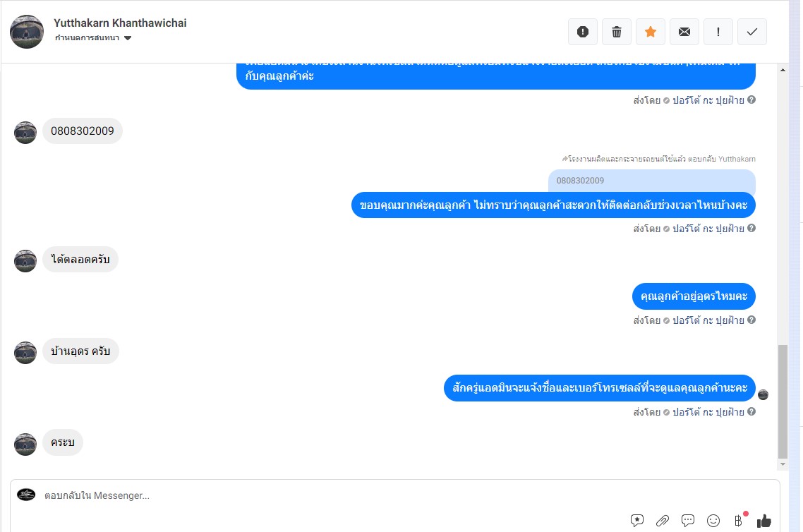
Task: Send a thumbs-up like
Action: 764,521
